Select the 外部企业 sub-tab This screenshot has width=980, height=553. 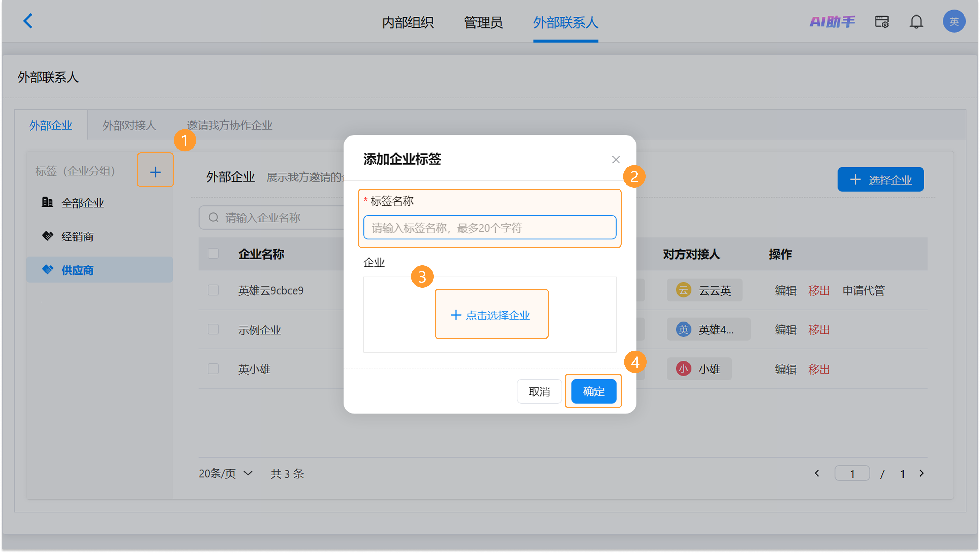coord(51,125)
